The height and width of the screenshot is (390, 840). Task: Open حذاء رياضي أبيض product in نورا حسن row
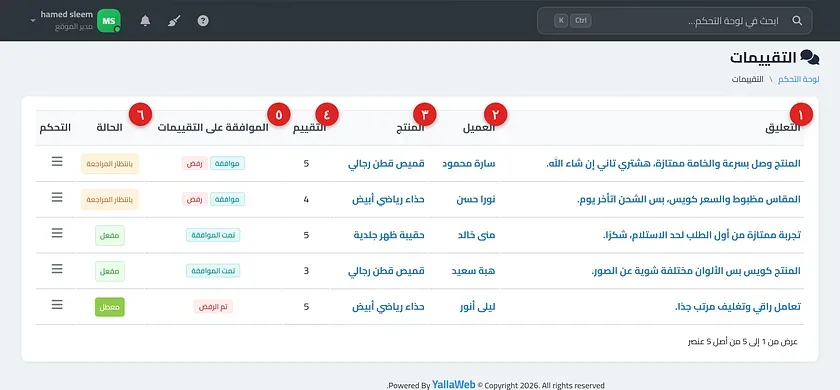pyautogui.click(x=388, y=200)
